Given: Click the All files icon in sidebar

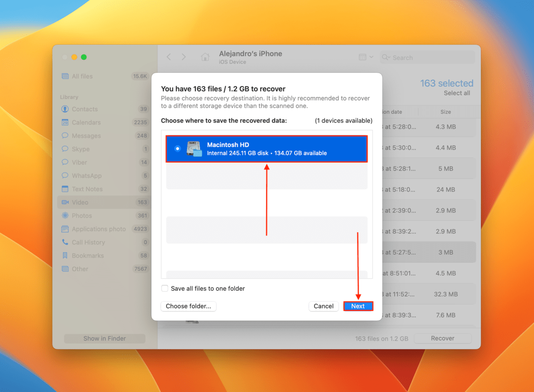Looking at the screenshot, I should click(x=65, y=76).
